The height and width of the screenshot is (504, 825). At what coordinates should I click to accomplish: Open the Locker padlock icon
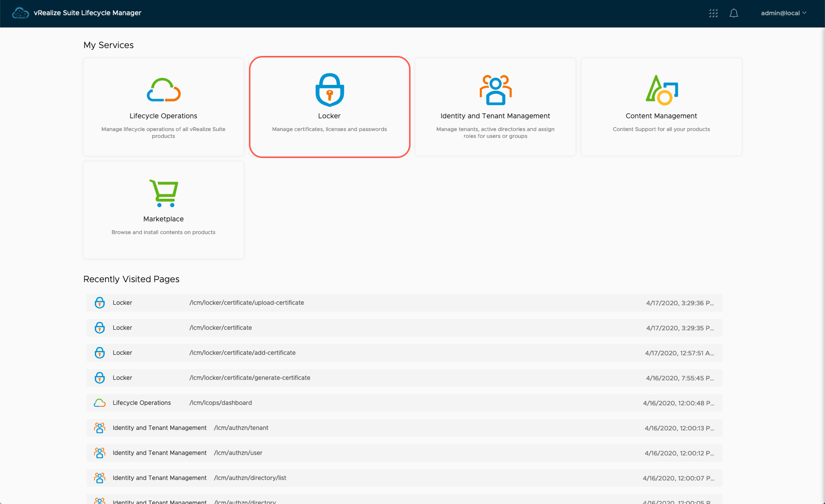[330, 90]
